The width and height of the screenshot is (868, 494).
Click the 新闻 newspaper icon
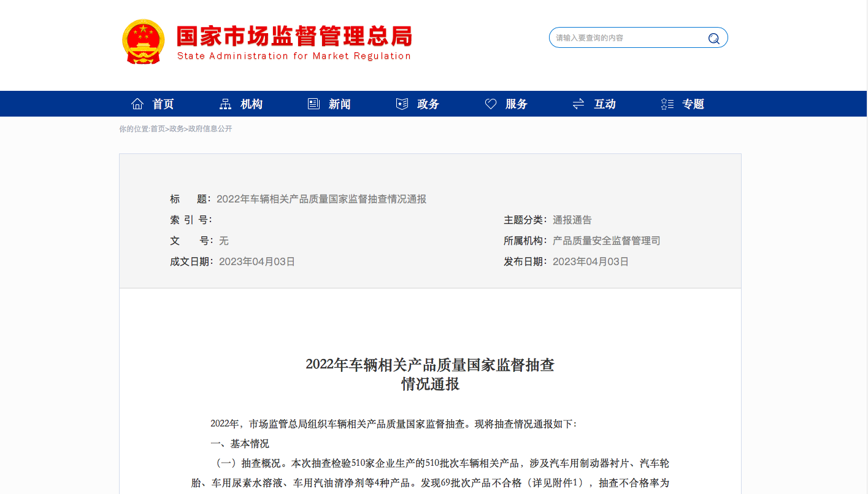pyautogui.click(x=313, y=104)
